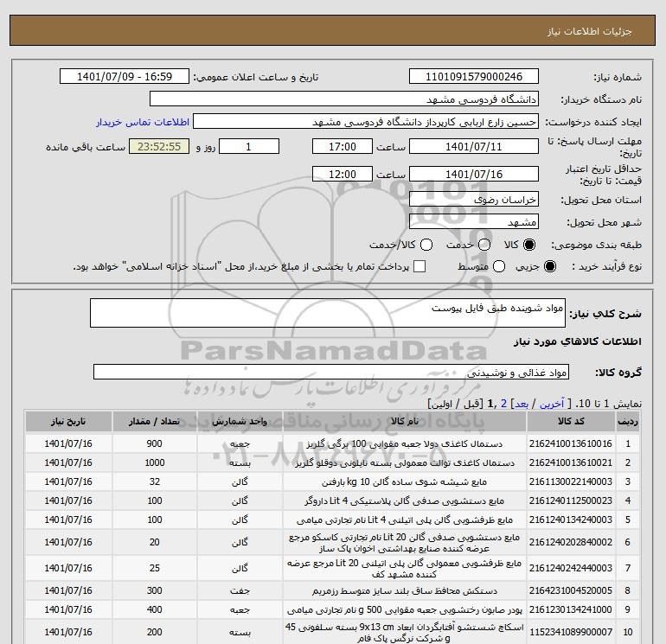Click the گروه کالا field مواد غذائی و نوشیدنی
This screenshot has width=666, height=644.
[x=331, y=372]
